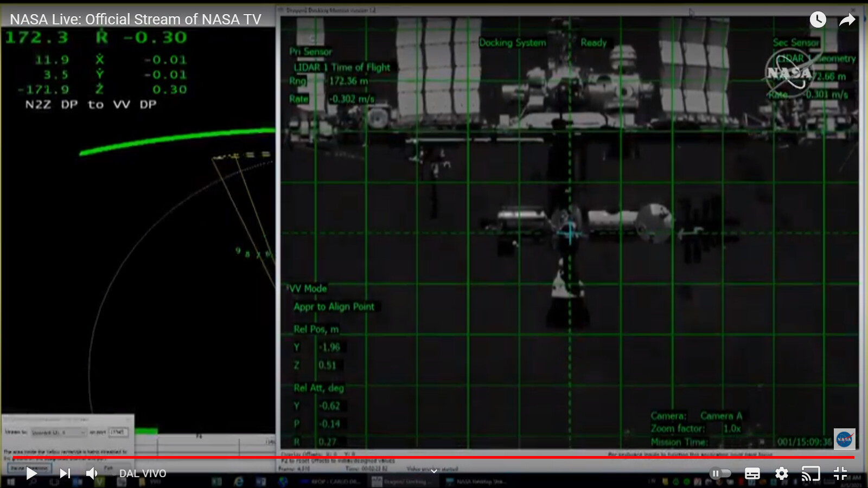
Task: Skip to the next video
Action: click(x=65, y=473)
